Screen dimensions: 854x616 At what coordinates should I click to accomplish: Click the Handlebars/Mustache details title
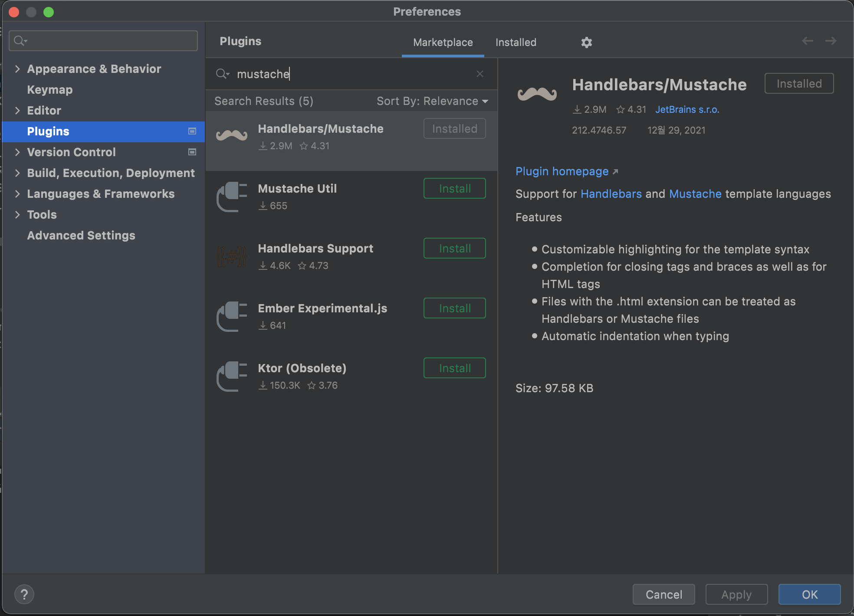tap(659, 85)
